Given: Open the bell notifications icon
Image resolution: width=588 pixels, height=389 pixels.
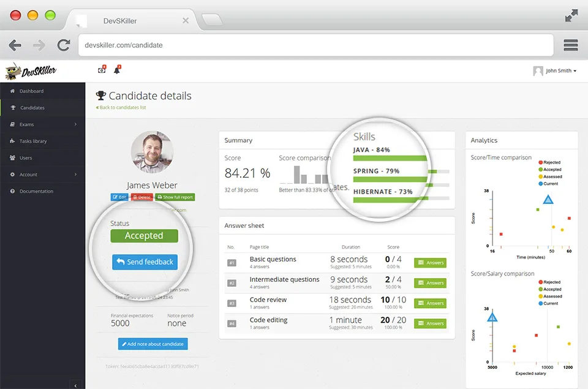Looking at the screenshot, I should (117, 70).
